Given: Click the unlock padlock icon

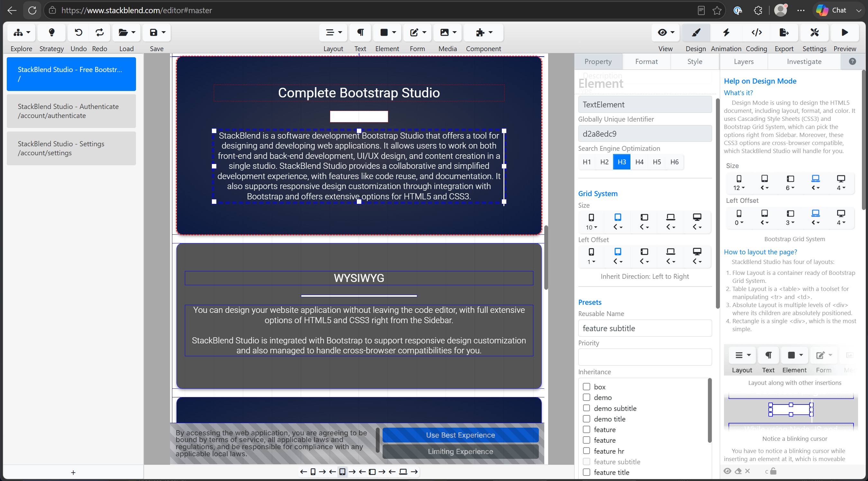Looking at the screenshot, I should click(x=773, y=471).
